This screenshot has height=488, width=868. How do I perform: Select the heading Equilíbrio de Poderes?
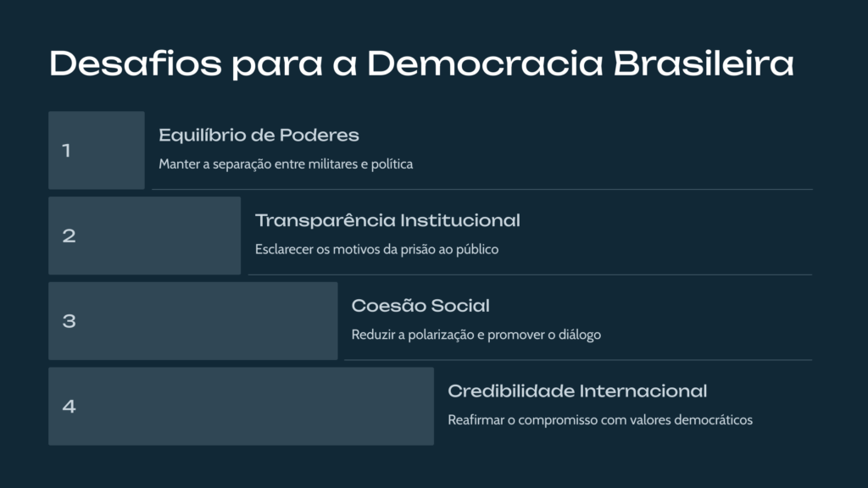pyautogui.click(x=259, y=135)
